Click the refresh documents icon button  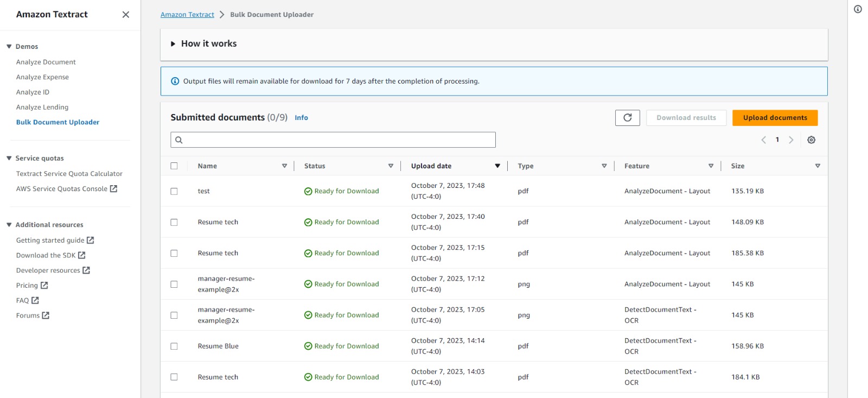pos(627,118)
